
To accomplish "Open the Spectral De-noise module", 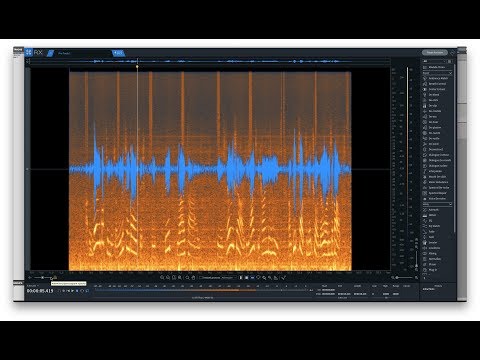I will point(439,188).
